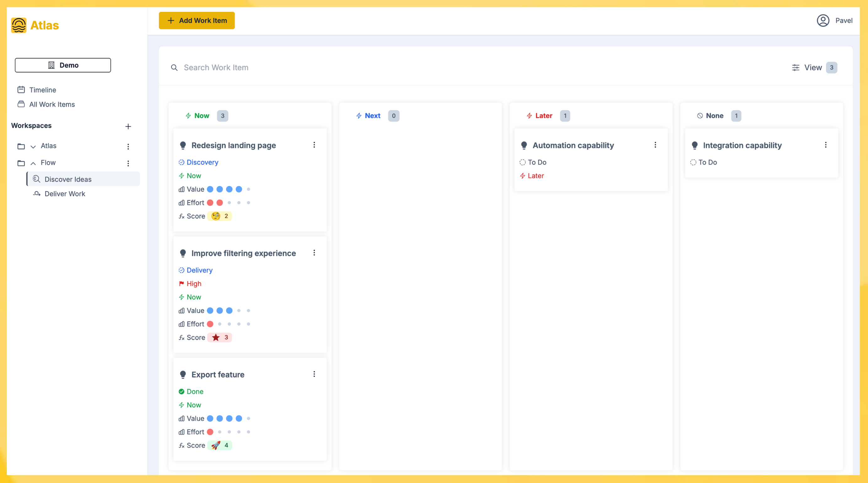Click Done status on Export feature

click(x=195, y=391)
